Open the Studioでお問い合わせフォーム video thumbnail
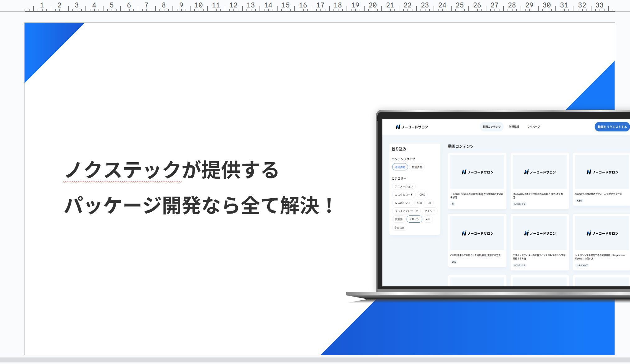Image resolution: width=630 pixels, height=364 pixels. pyautogui.click(x=602, y=172)
